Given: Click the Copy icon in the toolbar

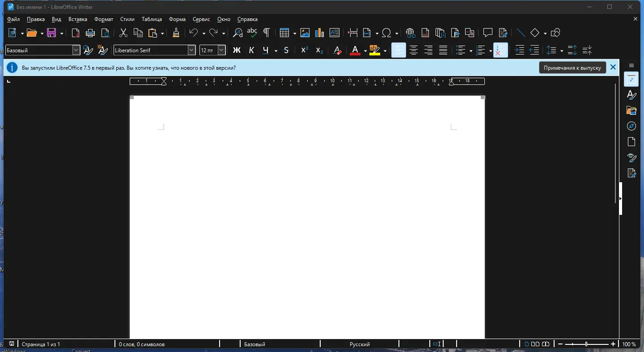Looking at the screenshot, I should tap(138, 33).
